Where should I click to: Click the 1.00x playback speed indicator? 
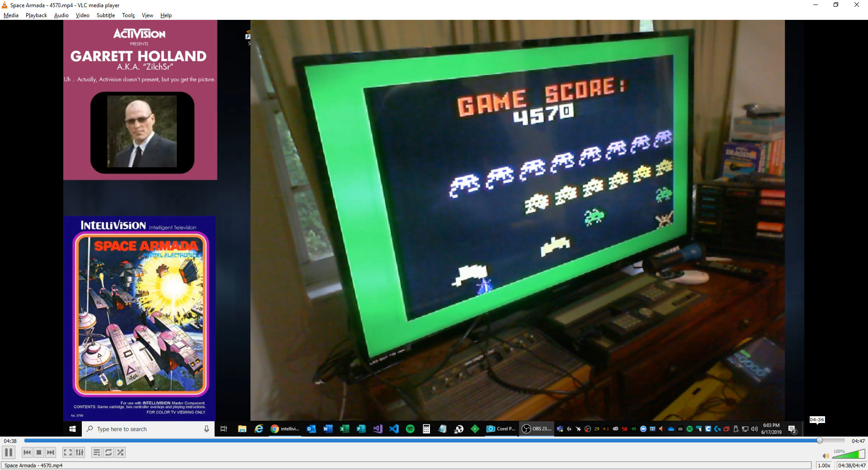click(824, 465)
